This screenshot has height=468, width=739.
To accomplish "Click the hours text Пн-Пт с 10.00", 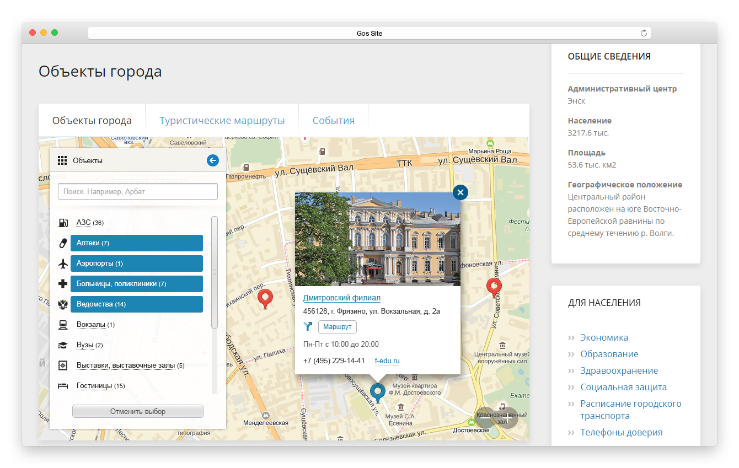I will [x=341, y=345].
